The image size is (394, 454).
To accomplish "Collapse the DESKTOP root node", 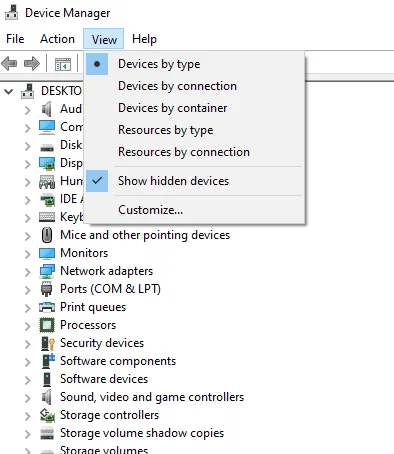I will (9, 91).
